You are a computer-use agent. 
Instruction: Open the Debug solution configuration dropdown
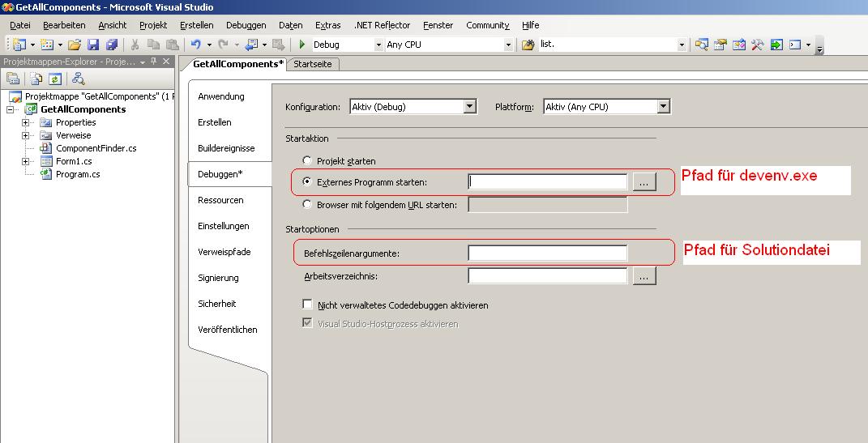click(378, 45)
